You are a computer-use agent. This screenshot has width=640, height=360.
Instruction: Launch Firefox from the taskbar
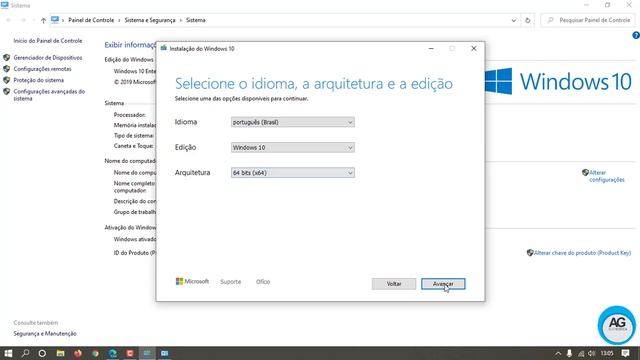[x=78, y=353]
